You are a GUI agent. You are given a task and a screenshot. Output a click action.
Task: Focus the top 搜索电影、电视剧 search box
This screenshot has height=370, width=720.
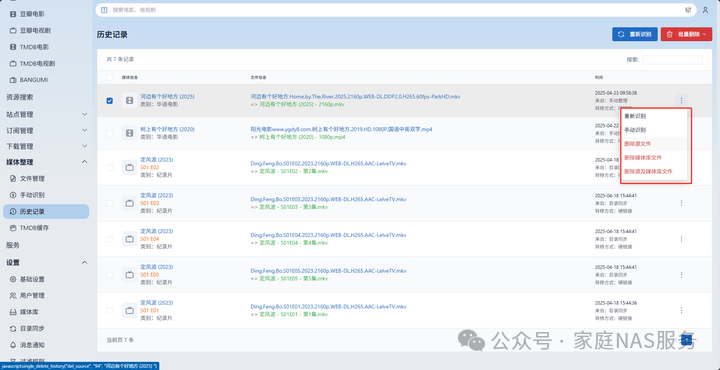pyautogui.click(x=395, y=10)
